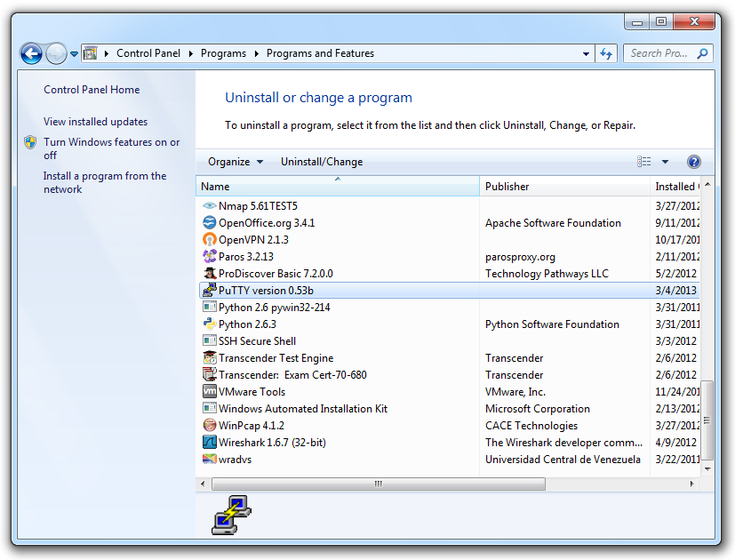The width and height of the screenshot is (735, 560).
Task: Click the horizontal scrollbar left arrow
Action: [203, 484]
